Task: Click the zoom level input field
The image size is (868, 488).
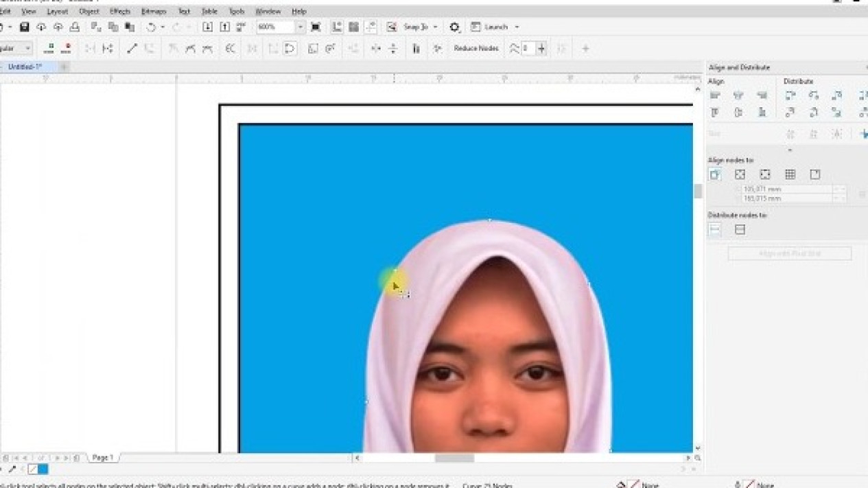Action: pos(276,27)
